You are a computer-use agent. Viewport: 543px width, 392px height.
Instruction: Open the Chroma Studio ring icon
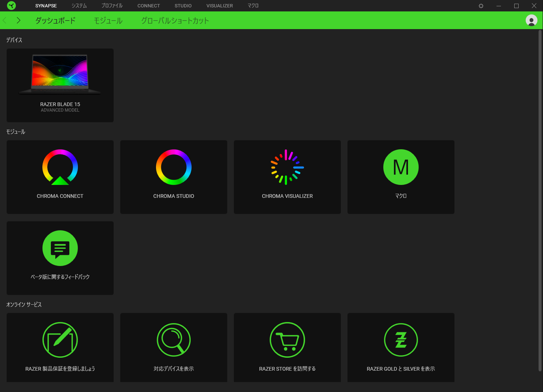click(x=174, y=167)
